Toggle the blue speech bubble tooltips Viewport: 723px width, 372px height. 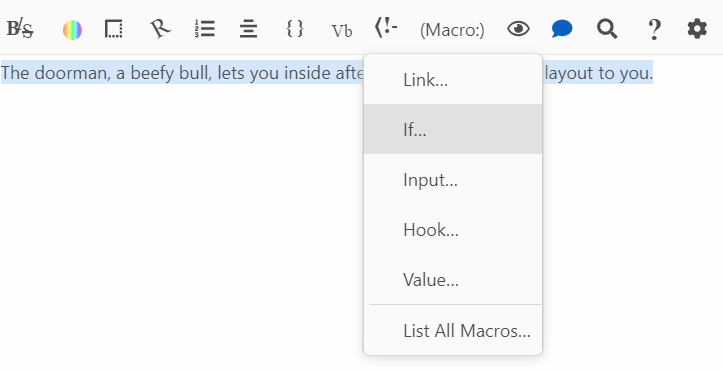[562, 29]
